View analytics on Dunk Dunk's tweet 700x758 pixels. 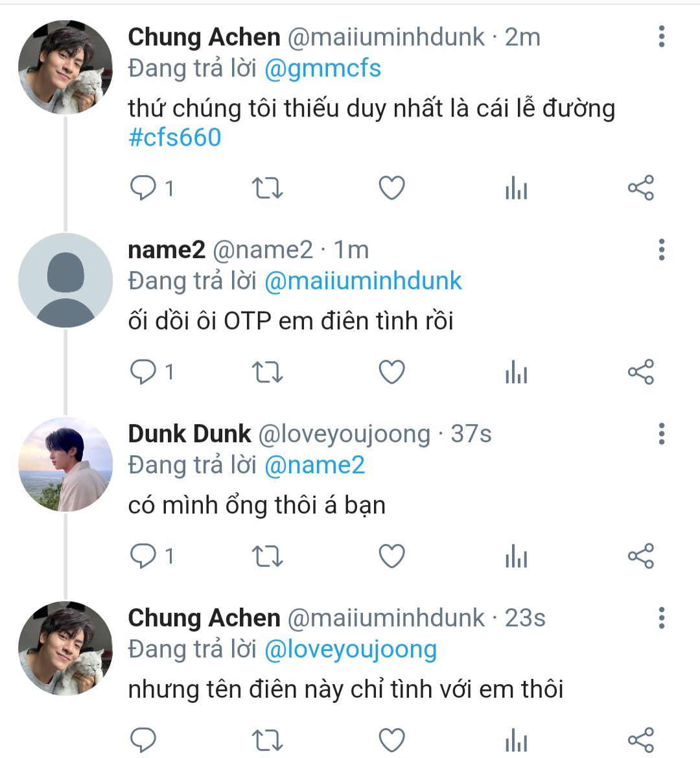516,556
